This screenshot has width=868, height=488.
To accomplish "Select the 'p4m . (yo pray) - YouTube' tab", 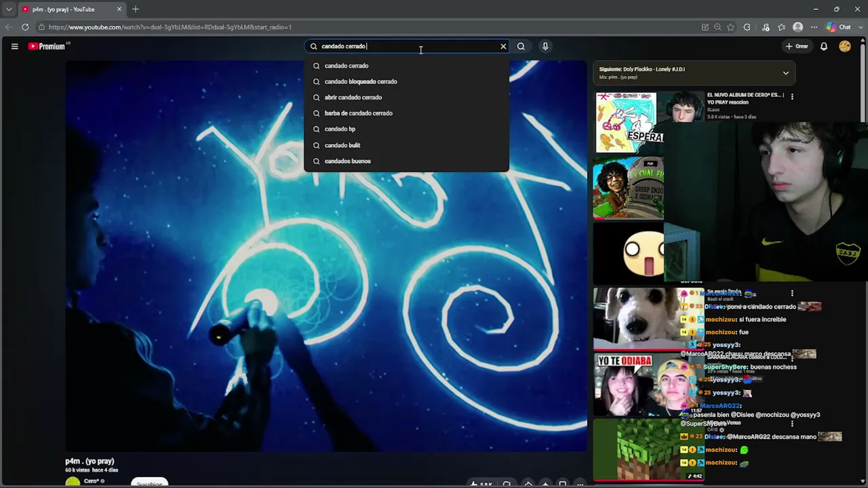I will (71, 9).
